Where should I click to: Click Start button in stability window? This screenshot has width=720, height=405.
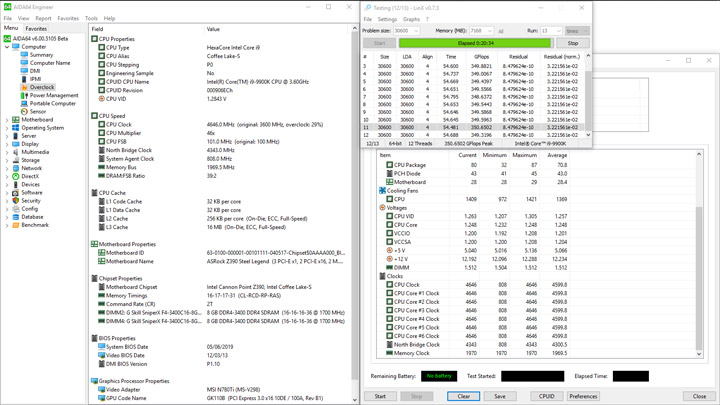pos(380,396)
